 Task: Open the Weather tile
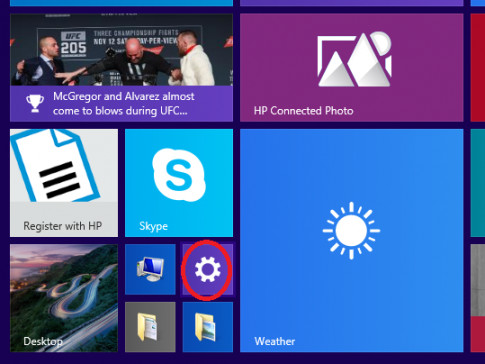pos(352,241)
